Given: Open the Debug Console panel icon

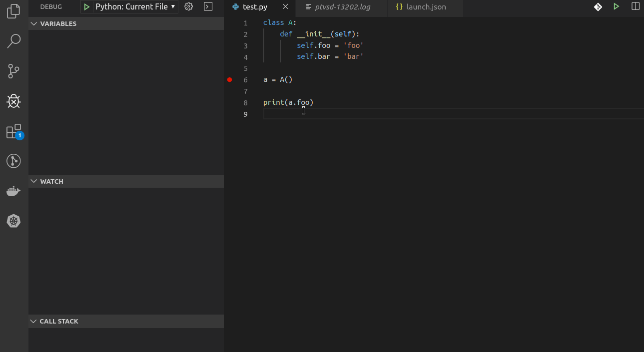Looking at the screenshot, I should (x=208, y=6).
